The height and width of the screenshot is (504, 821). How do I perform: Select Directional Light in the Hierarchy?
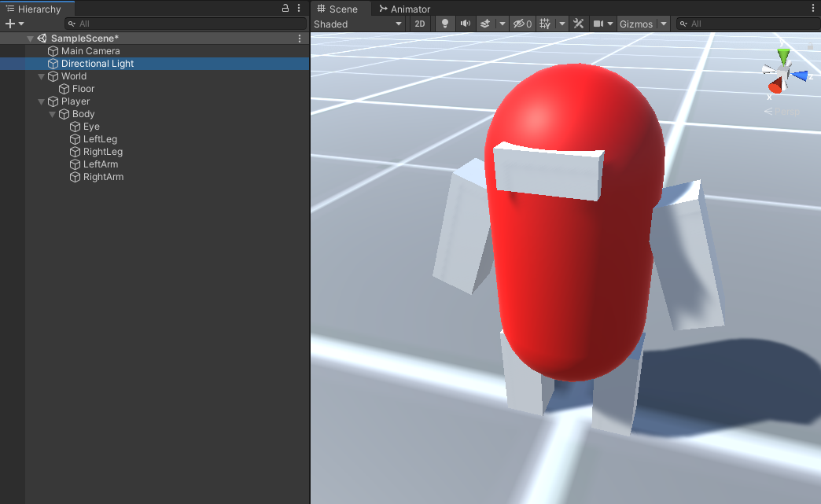pos(155,64)
